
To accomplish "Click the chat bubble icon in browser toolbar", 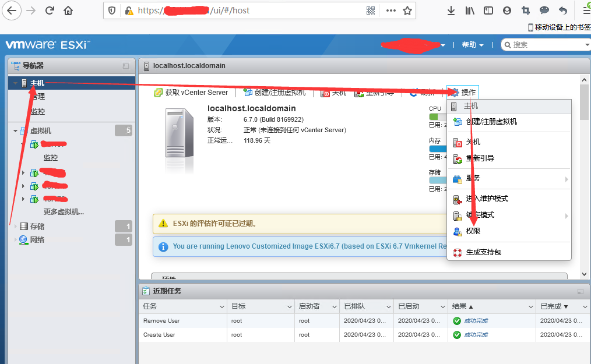I will [x=544, y=10].
